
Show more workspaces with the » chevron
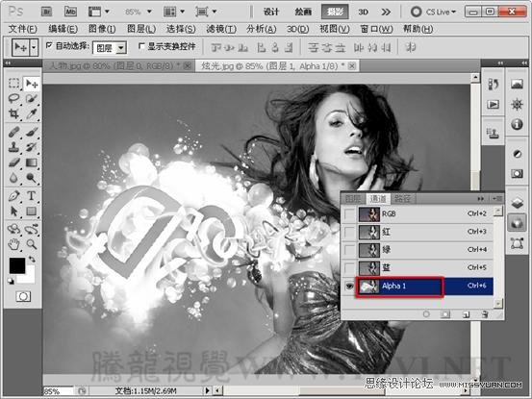(386, 12)
